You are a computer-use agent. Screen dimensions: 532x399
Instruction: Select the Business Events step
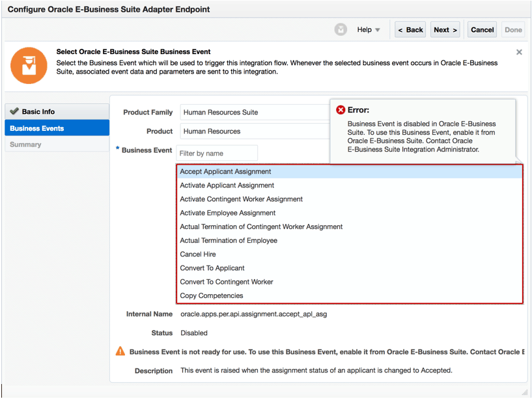tap(57, 128)
